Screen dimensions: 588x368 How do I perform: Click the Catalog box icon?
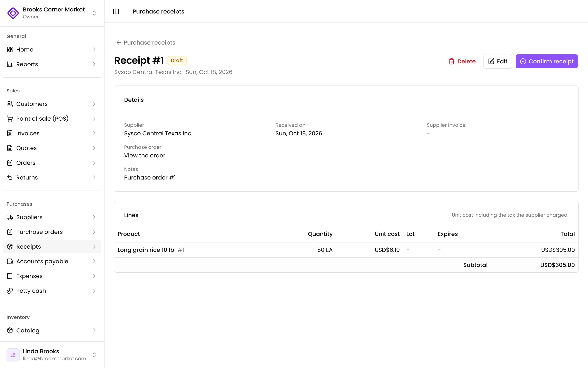10,331
